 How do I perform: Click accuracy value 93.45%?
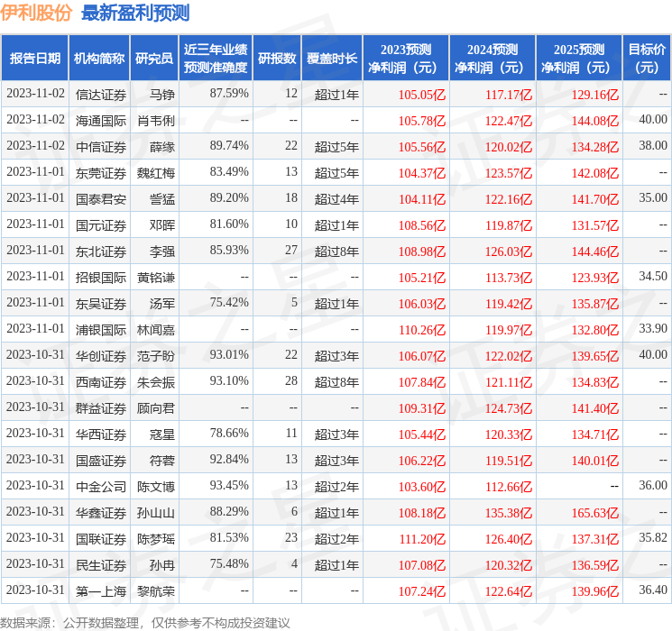click(x=229, y=485)
